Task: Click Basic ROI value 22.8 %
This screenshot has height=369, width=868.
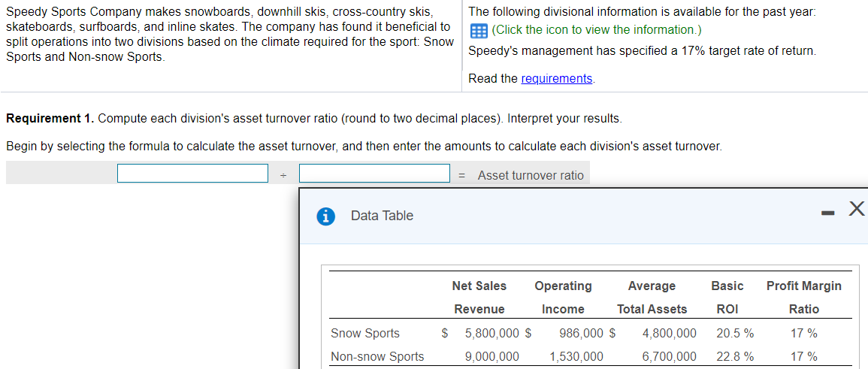Action: tap(734, 356)
